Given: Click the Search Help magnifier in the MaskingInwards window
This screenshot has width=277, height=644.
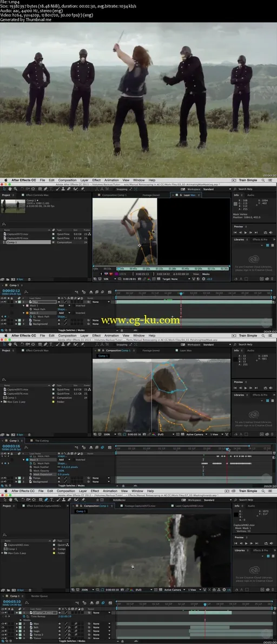Looking at the screenshot, I should 235,500.
